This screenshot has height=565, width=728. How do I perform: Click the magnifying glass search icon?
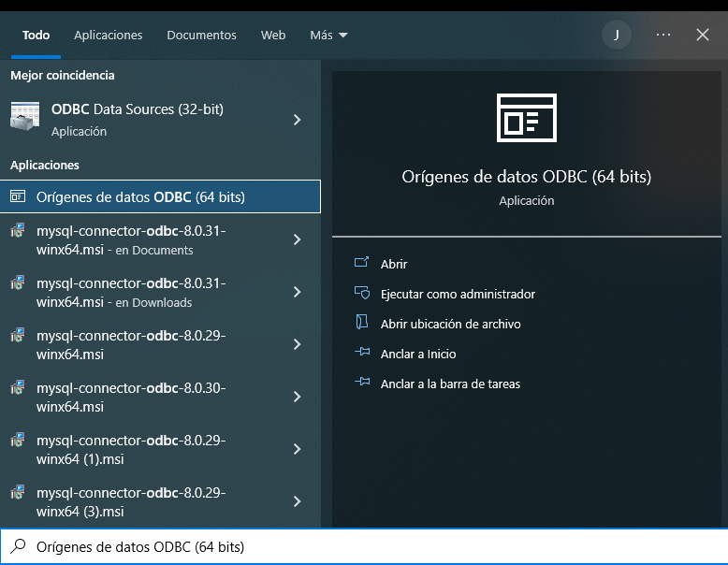18,546
